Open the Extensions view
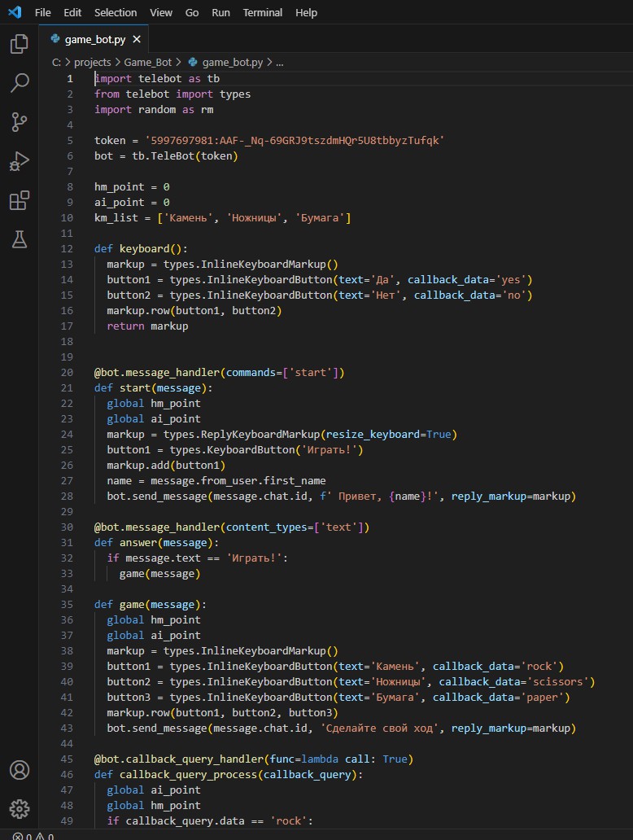The height and width of the screenshot is (840, 633). 20,200
